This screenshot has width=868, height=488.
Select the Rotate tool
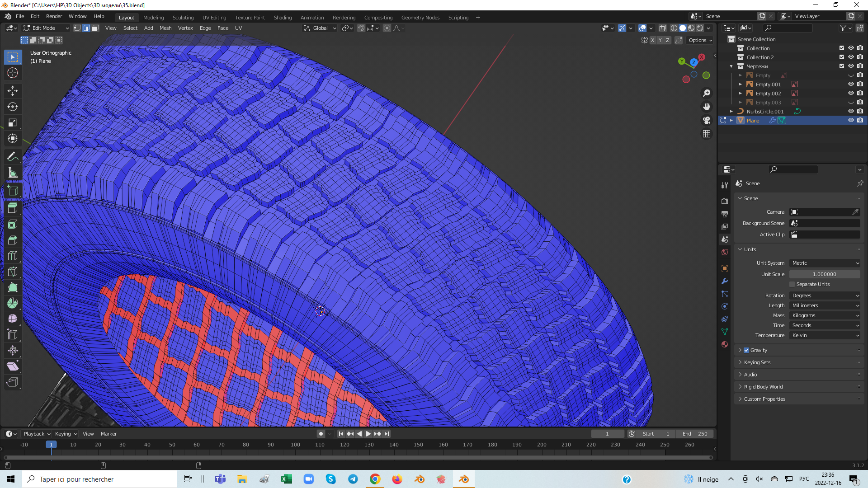[x=13, y=107]
